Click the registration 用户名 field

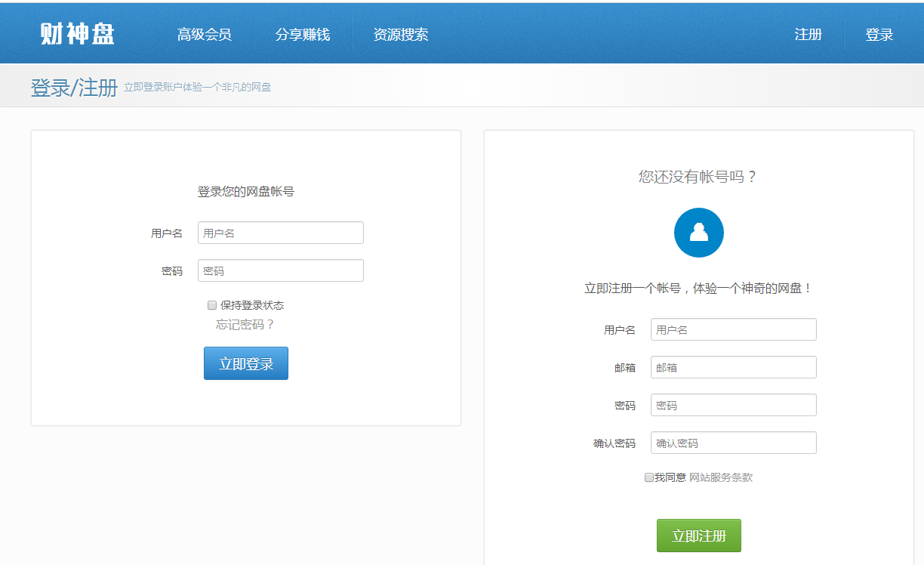(x=733, y=329)
